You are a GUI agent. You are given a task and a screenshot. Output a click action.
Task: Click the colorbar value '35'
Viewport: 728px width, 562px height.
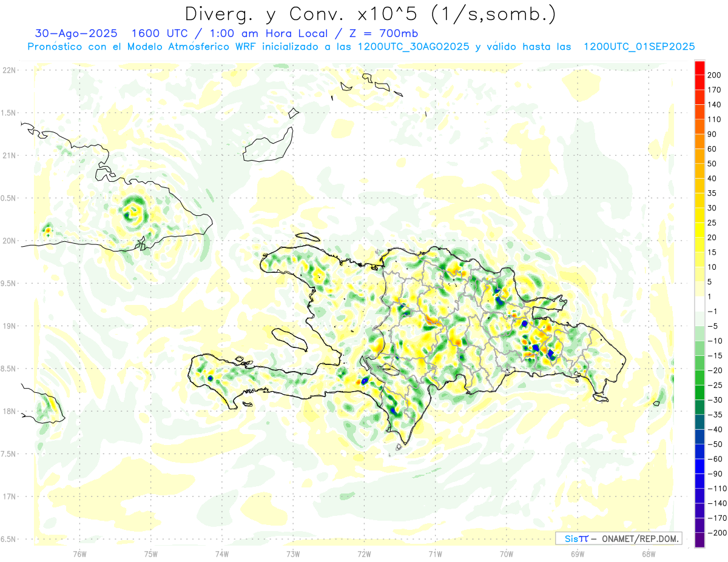pos(713,193)
